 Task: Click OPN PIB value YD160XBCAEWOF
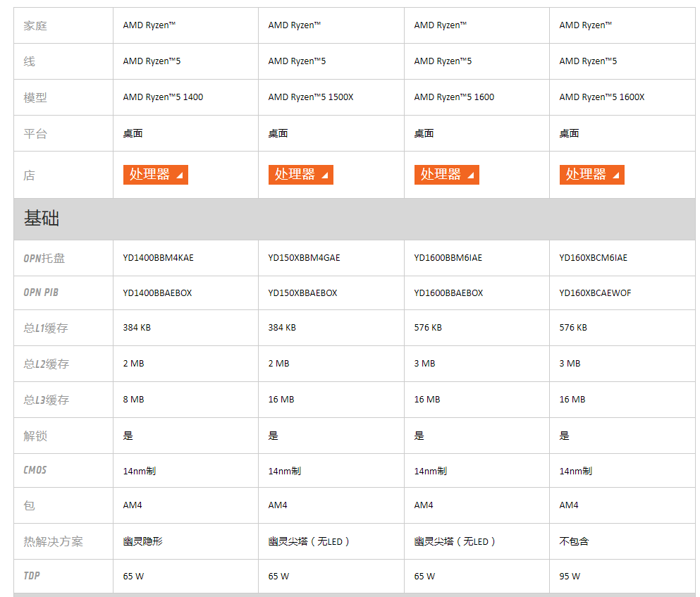click(x=595, y=293)
